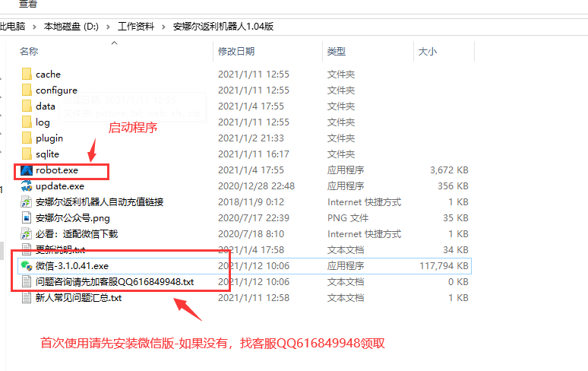Screen dimensions: 588x371
Task: Select the 安娜尔返利机器人自动充值链接 file name
Action: point(100,201)
